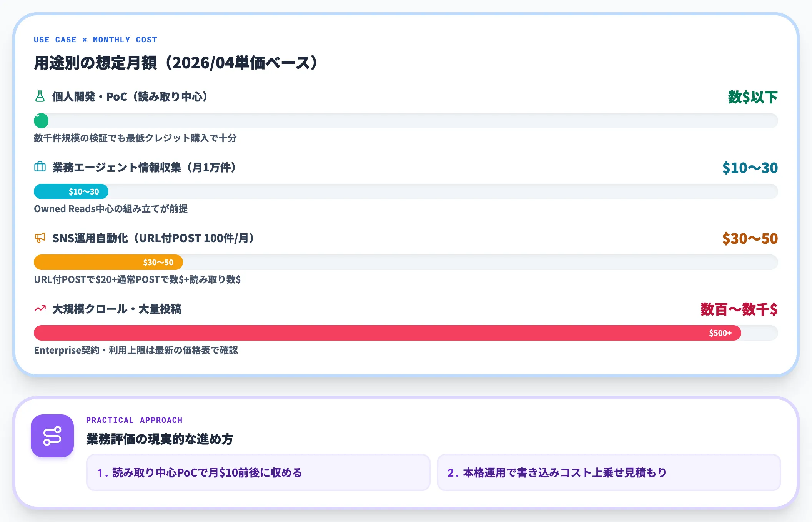Click the green PoC progress bar dot
This screenshot has width=812, height=522.
41,121
